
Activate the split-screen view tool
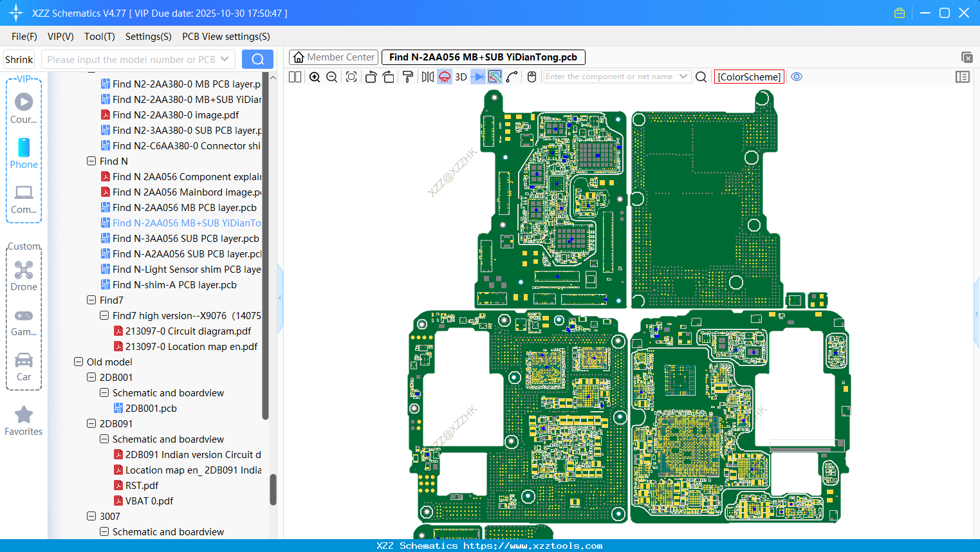[x=295, y=76]
